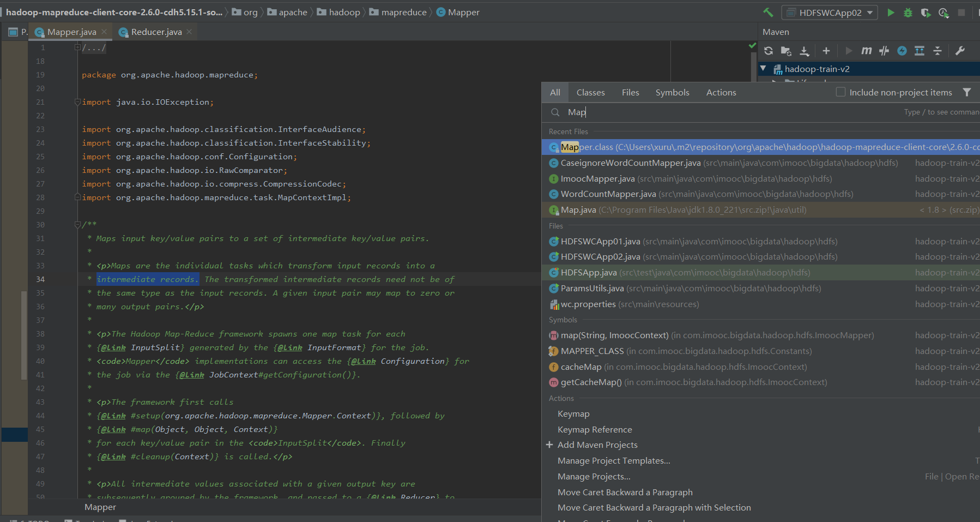Open ImoocMapper.java search result
Screen dimensions: 980x522
tap(761, 178)
